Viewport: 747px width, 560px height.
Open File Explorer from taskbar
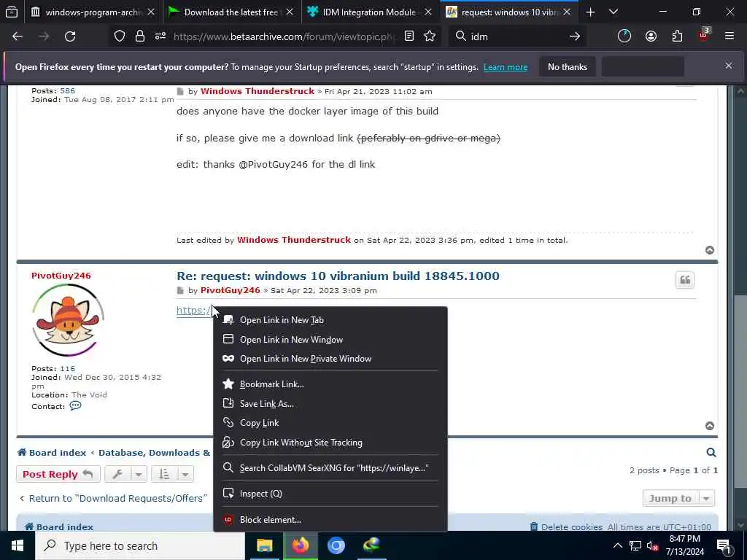pos(264,545)
